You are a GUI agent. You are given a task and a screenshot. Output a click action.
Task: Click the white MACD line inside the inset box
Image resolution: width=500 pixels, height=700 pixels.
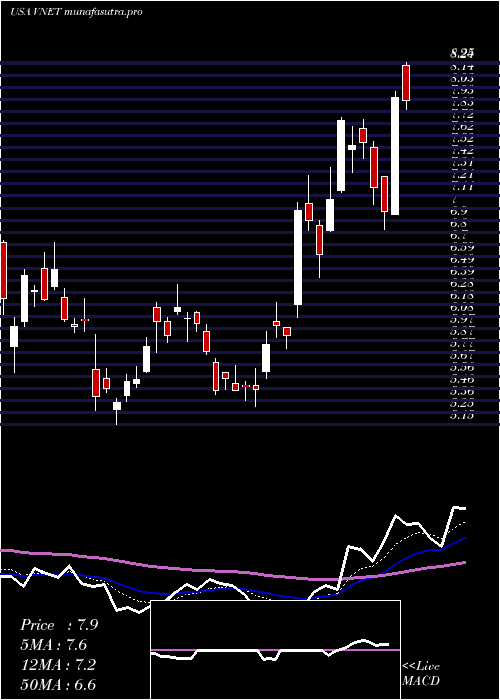tap(270, 650)
